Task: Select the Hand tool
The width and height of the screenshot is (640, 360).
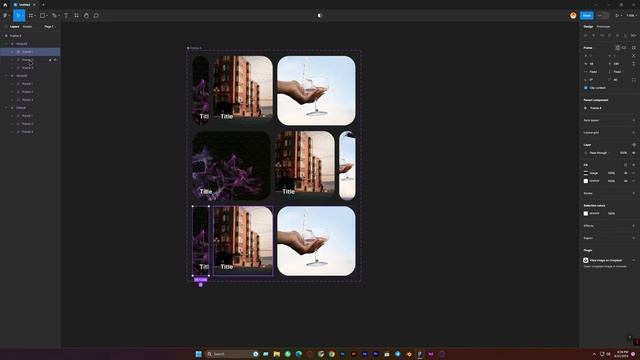Action: (x=86, y=16)
